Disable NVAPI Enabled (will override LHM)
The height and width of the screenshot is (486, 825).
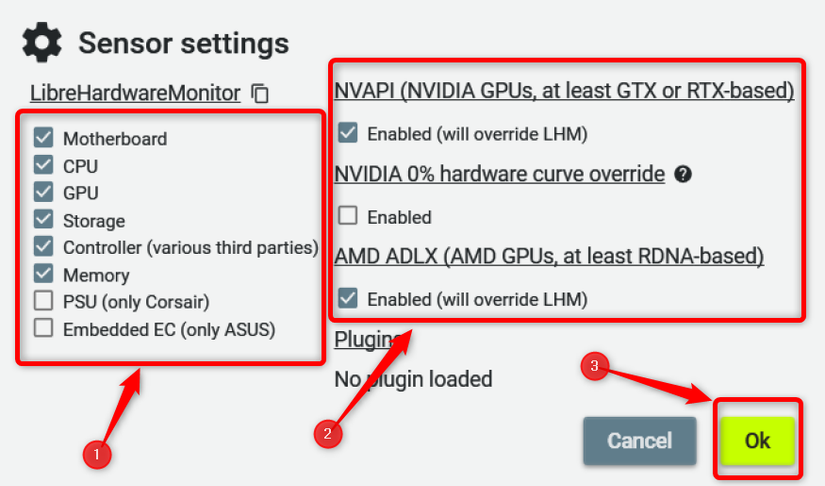[x=348, y=132]
